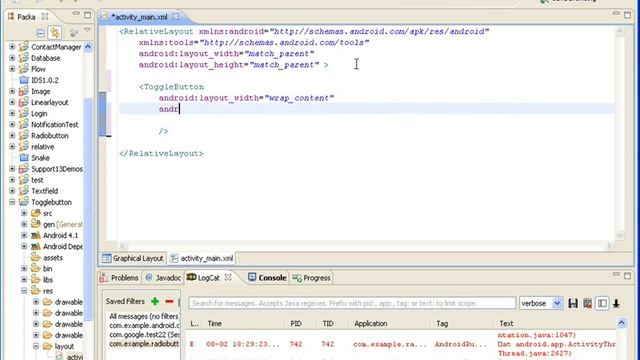Open the Console tab

(267, 278)
